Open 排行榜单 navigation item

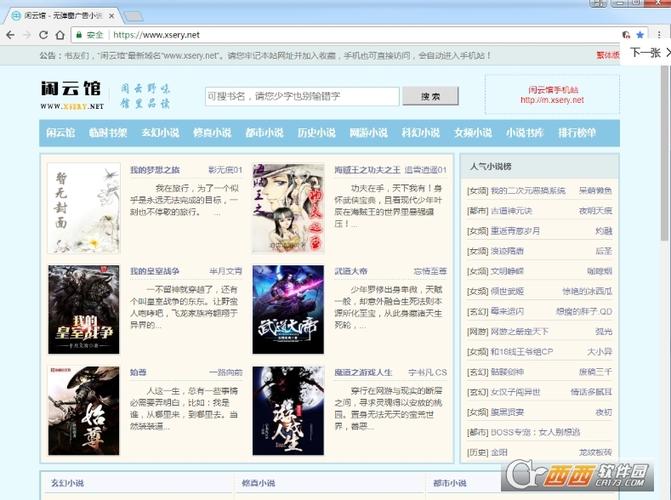tap(577, 133)
